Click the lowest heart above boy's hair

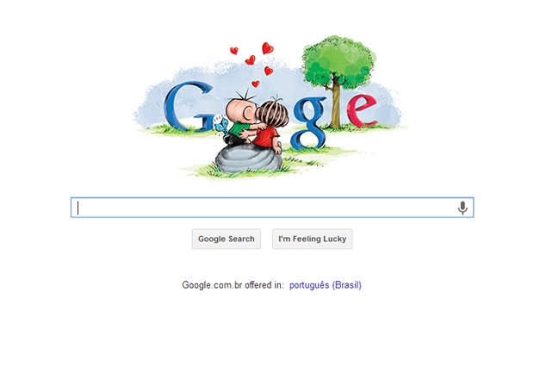pyautogui.click(x=256, y=84)
